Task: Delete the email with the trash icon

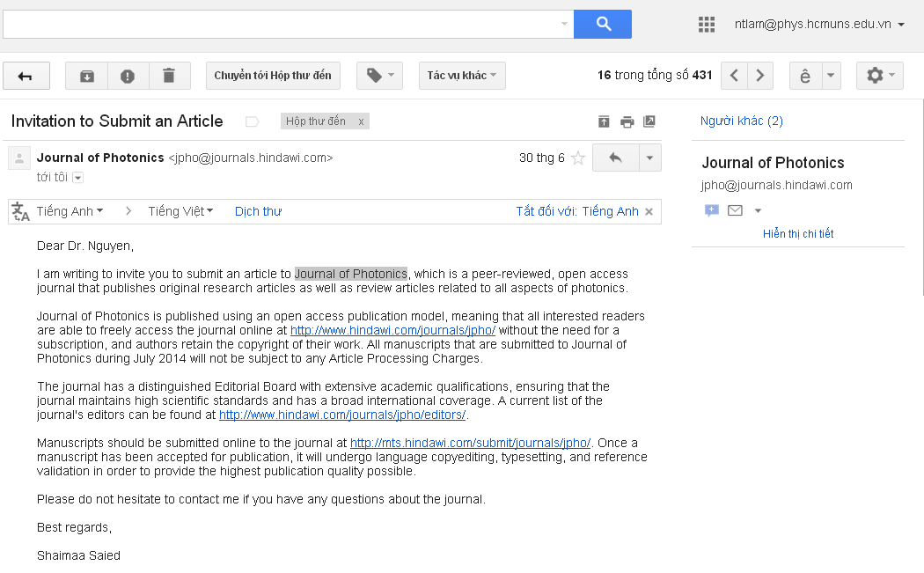Action: tap(169, 76)
